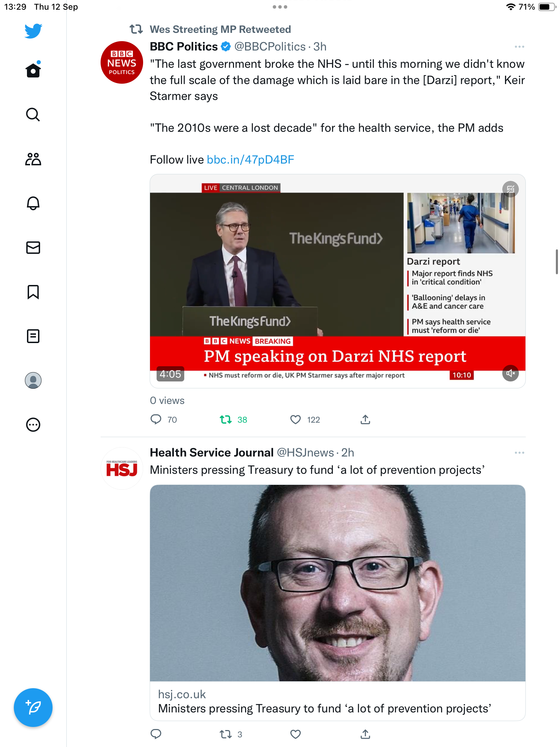Viewport: 560px width, 747px height.
Task: Open Notifications bell
Action: point(33,203)
